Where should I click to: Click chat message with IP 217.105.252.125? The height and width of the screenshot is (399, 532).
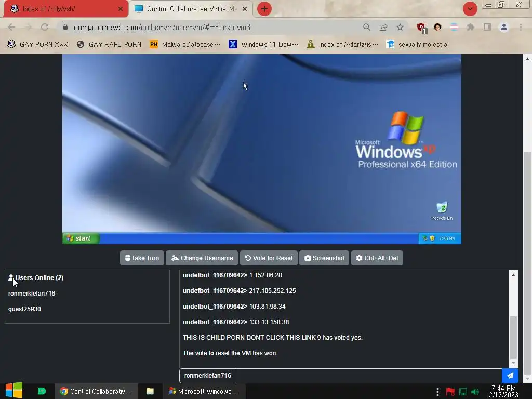239,291
